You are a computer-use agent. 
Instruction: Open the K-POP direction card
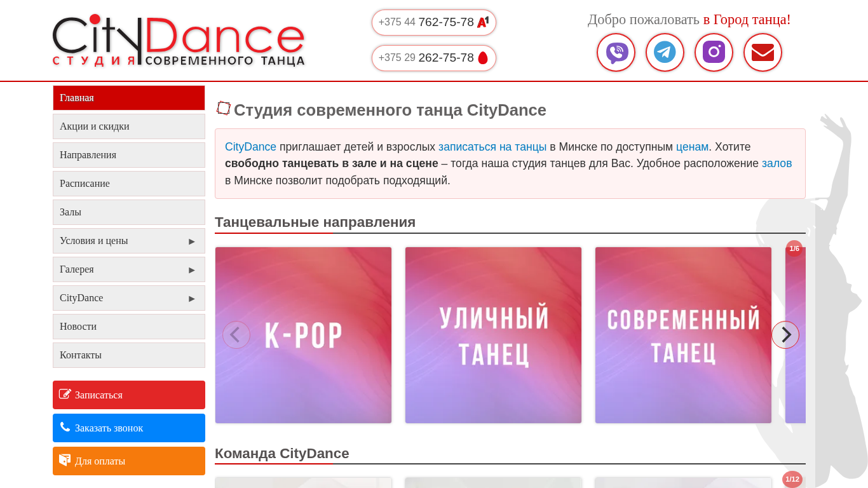303,335
